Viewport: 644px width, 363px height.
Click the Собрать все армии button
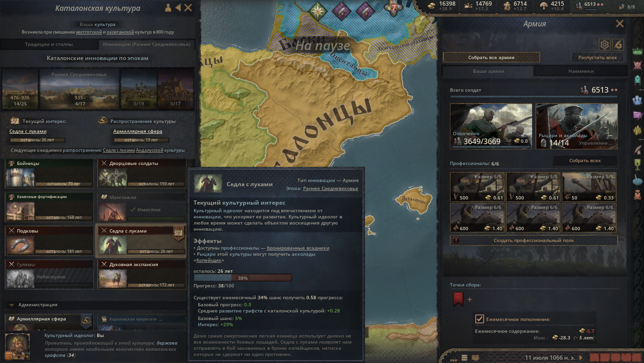click(491, 58)
